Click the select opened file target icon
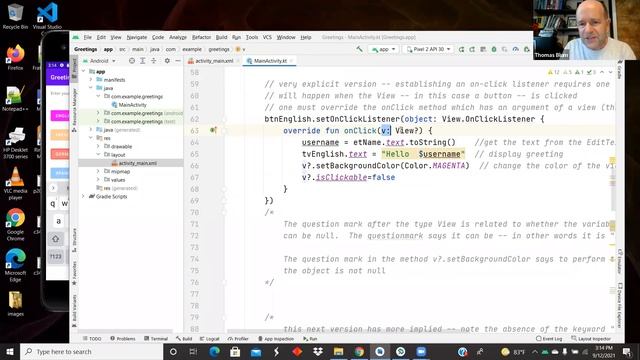The height and width of the screenshot is (360, 640). (x=131, y=61)
